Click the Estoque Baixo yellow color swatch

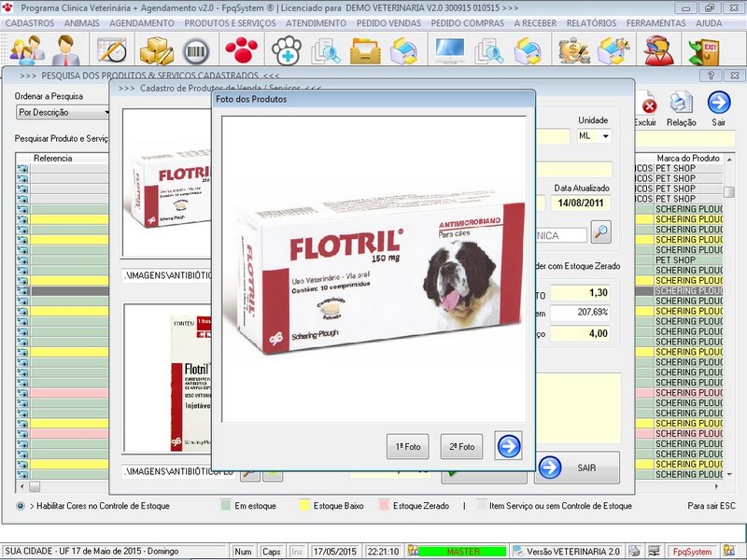tap(304, 505)
